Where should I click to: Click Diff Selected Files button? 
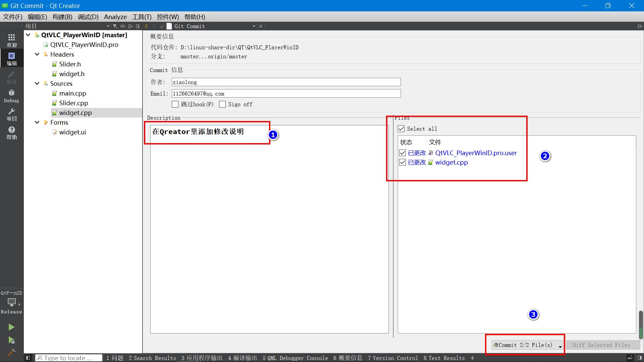coord(602,345)
